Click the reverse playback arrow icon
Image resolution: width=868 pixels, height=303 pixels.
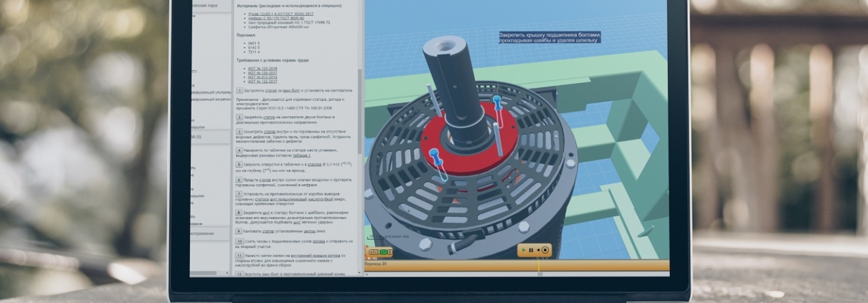538,250
